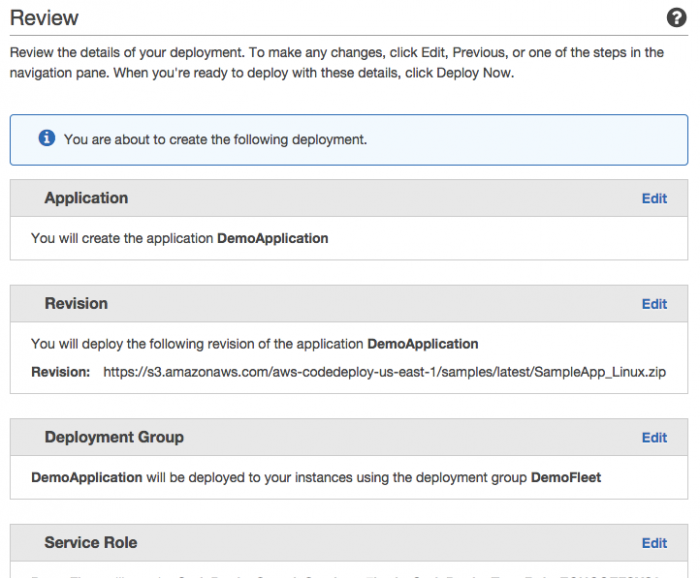This screenshot has width=700, height=578.
Task: Edit the Service Role section
Action: pyautogui.click(x=654, y=543)
